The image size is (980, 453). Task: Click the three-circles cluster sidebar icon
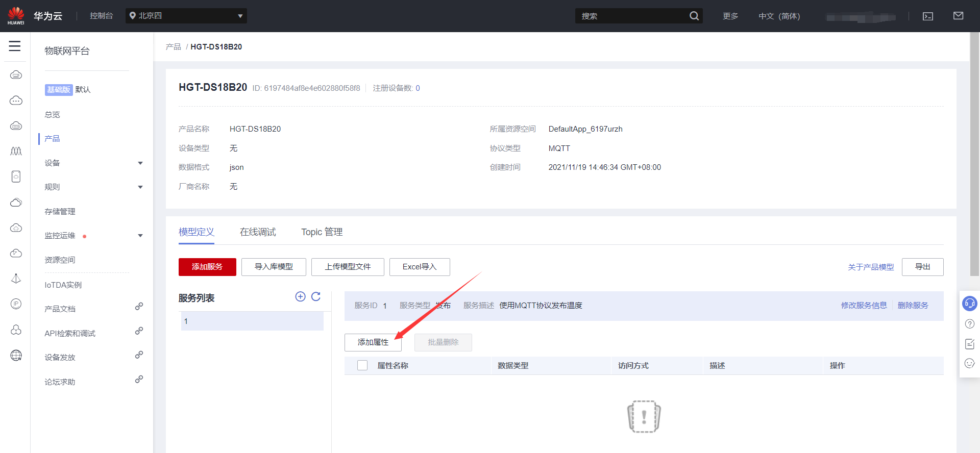click(x=16, y=330)
